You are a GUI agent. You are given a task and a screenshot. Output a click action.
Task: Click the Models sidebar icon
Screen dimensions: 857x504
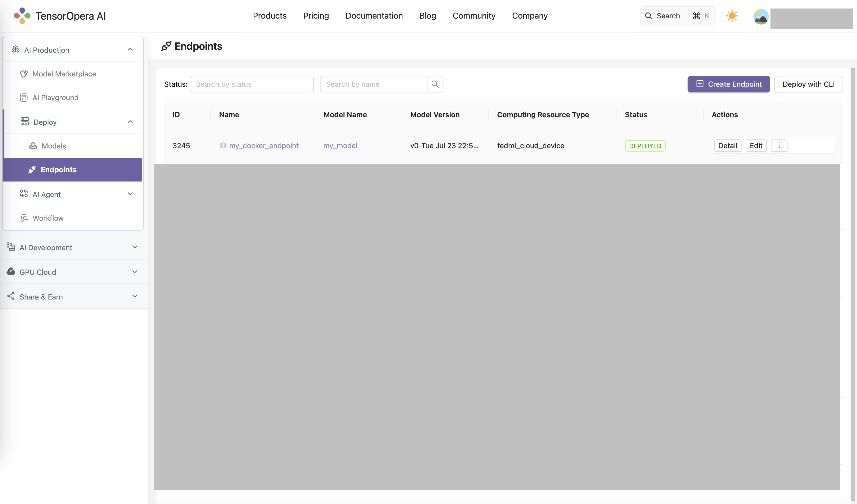(x=33, y=146)
